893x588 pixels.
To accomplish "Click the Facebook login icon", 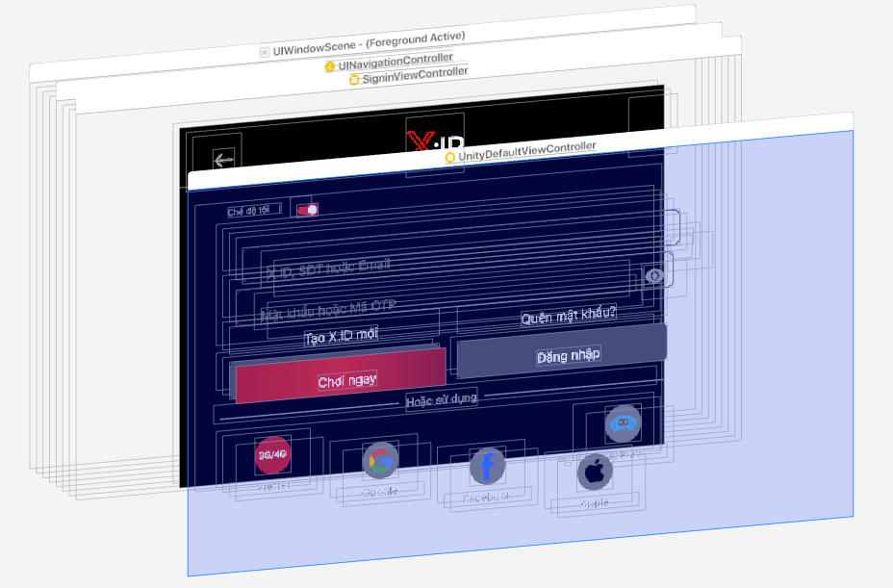I will (x=488, y=468).
